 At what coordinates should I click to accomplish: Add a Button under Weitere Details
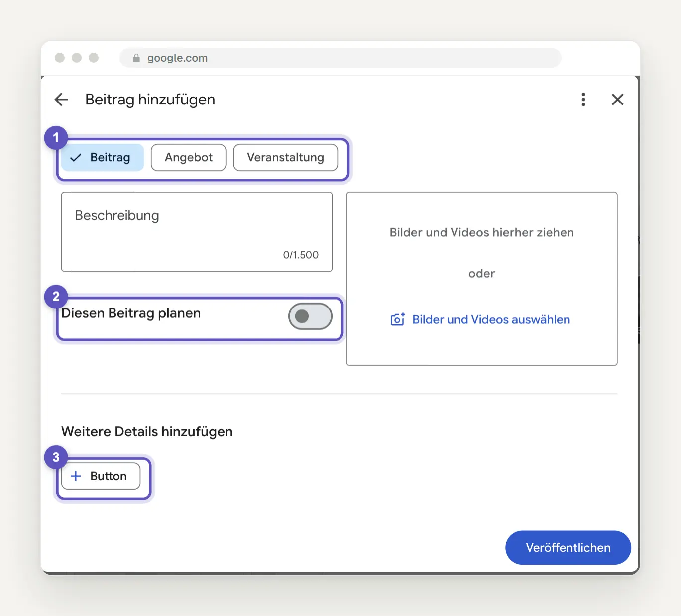101,476
